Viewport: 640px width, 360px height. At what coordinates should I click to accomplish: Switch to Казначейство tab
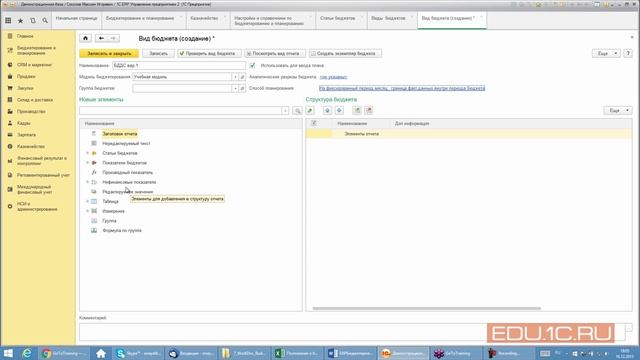[x=208, y=20]
